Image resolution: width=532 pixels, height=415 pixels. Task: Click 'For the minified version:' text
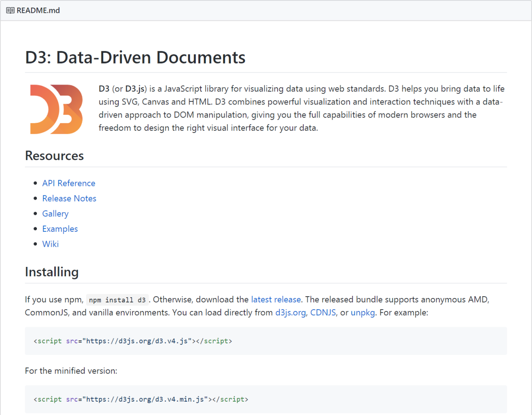pyautogui.click(x=71, y=371)
